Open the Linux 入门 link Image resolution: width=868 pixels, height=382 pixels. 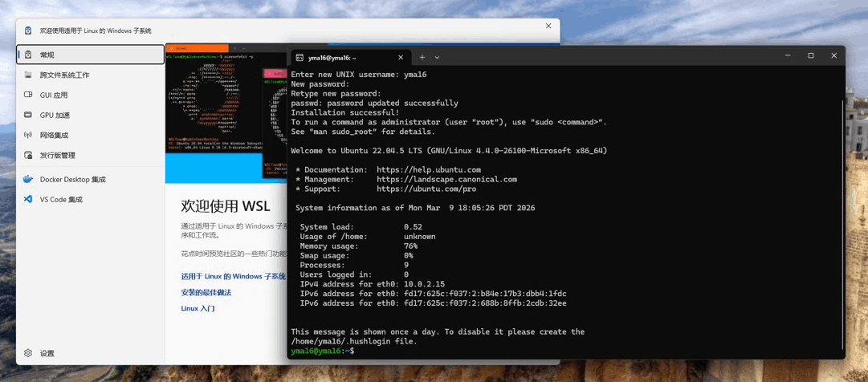pos(198,308)
